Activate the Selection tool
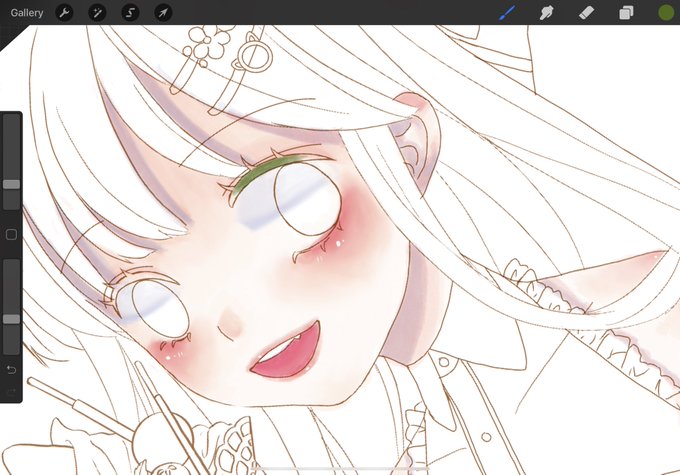The width and height of the screenshot is (680, 475). [130, 13]
